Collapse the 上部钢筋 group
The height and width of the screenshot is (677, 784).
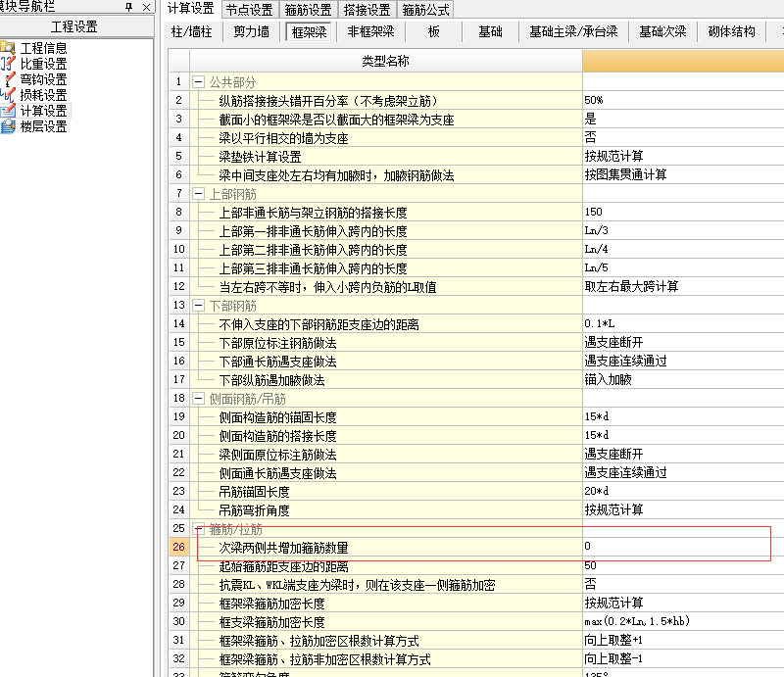[199, 194]
